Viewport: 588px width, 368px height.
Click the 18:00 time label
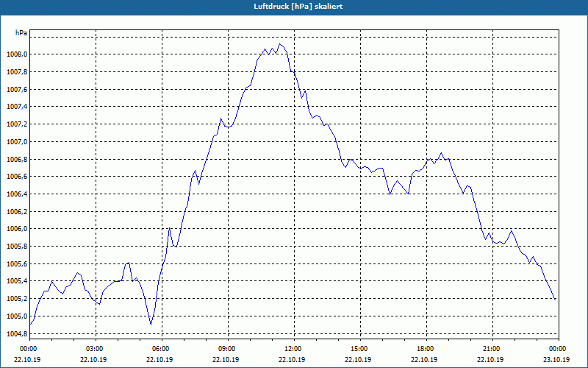click(426, 349)
